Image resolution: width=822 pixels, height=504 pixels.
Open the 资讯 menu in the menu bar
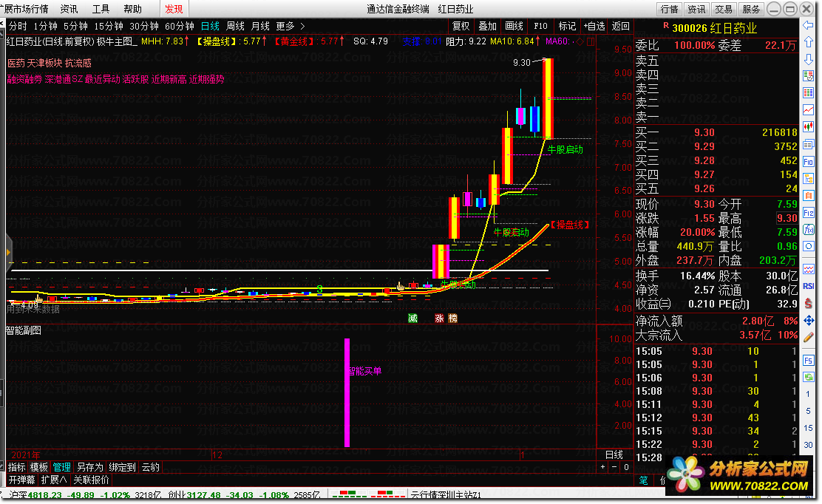69,9
